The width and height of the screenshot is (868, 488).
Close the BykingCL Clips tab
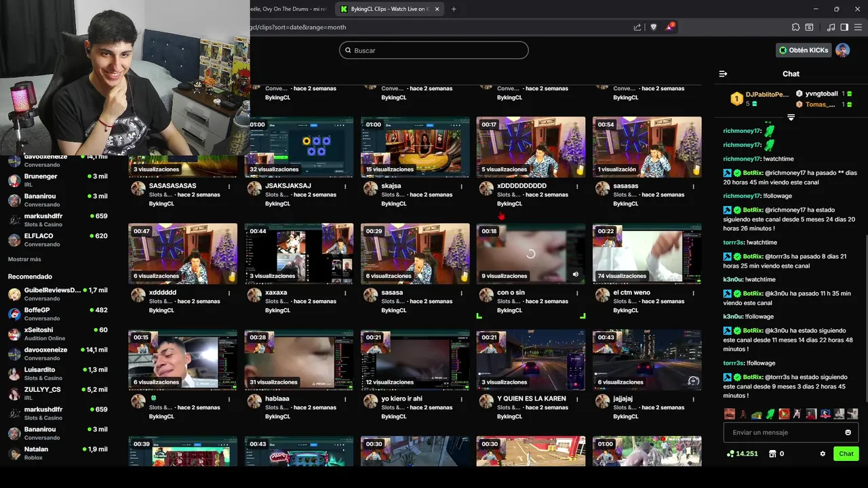437,9
